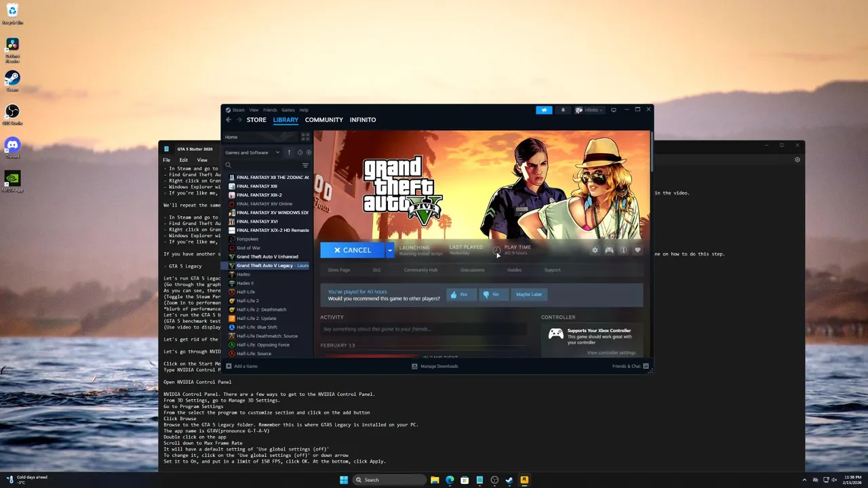Open the Steam menu

[237, 110]
